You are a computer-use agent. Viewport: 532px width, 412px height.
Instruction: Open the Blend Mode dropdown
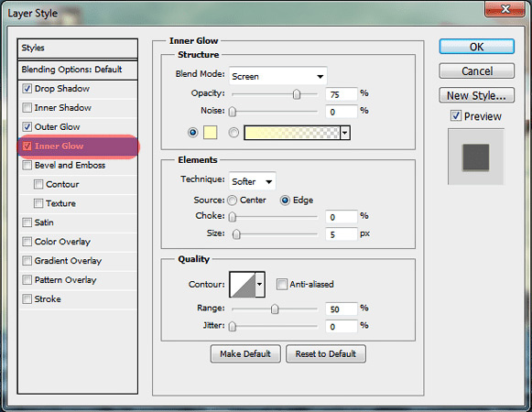click(277, 76)
